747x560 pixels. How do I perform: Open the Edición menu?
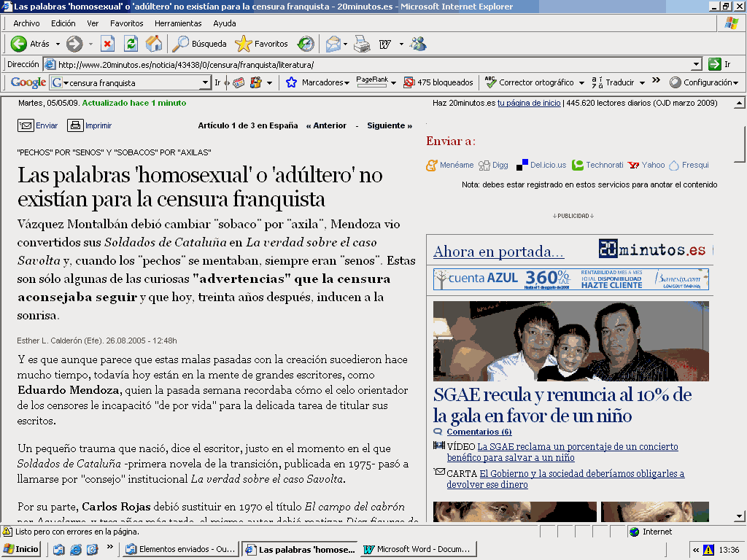(x=63, y=23)
